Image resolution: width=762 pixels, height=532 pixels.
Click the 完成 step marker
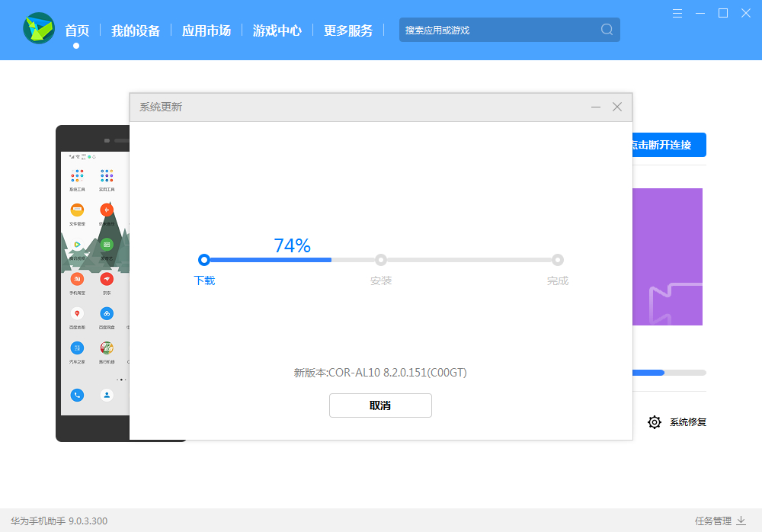[558, 260]
